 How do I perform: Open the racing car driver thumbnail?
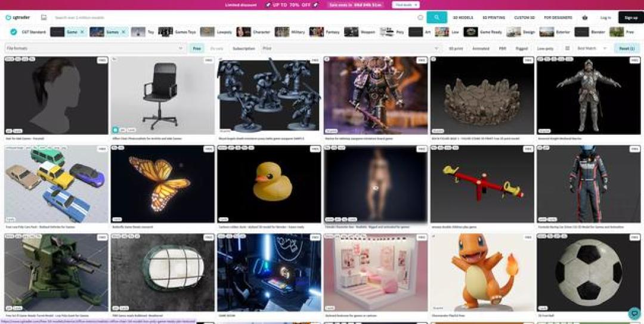(x=589, y=184)
